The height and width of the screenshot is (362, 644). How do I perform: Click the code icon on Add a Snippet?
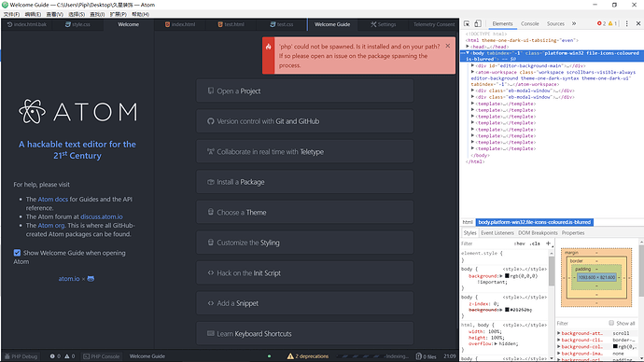point(211,303)
